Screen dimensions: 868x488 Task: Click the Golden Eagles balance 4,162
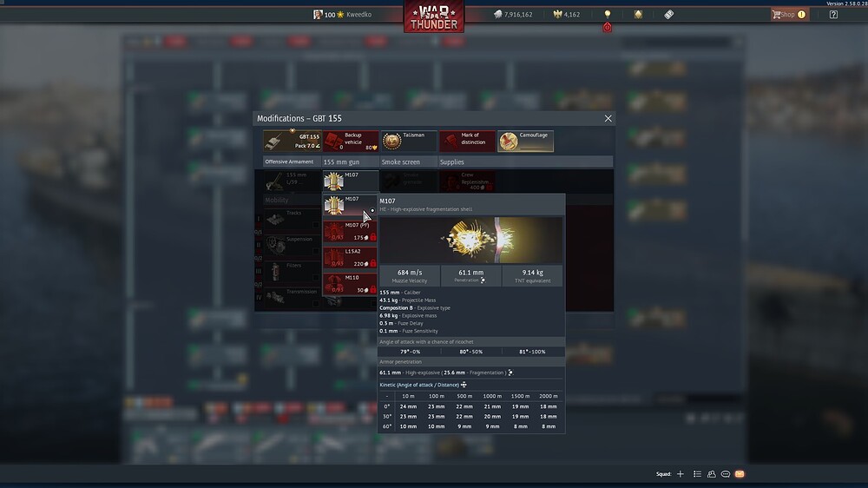tap(566, 15)
